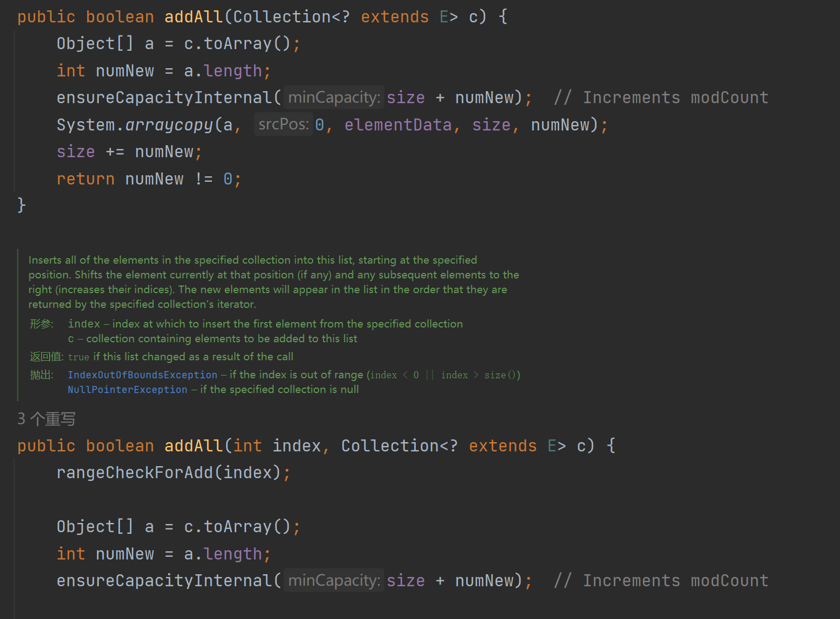Click the "size()" text in the exception description
840x619 pixels.
pos(500,375)
